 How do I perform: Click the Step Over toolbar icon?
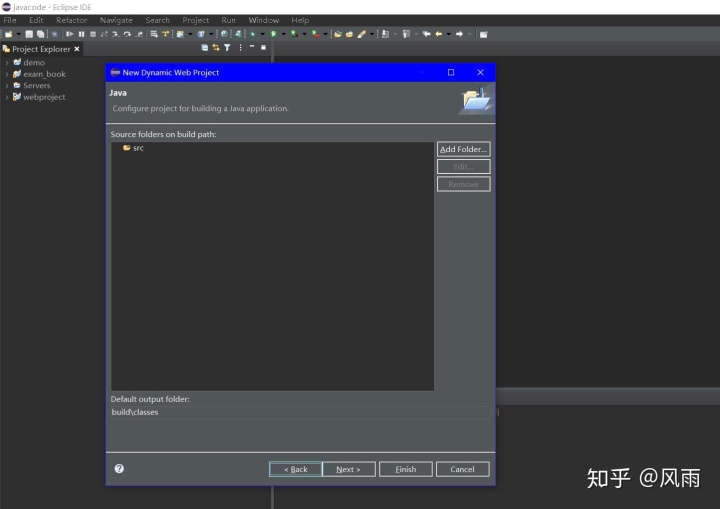[x=127, y=34]
